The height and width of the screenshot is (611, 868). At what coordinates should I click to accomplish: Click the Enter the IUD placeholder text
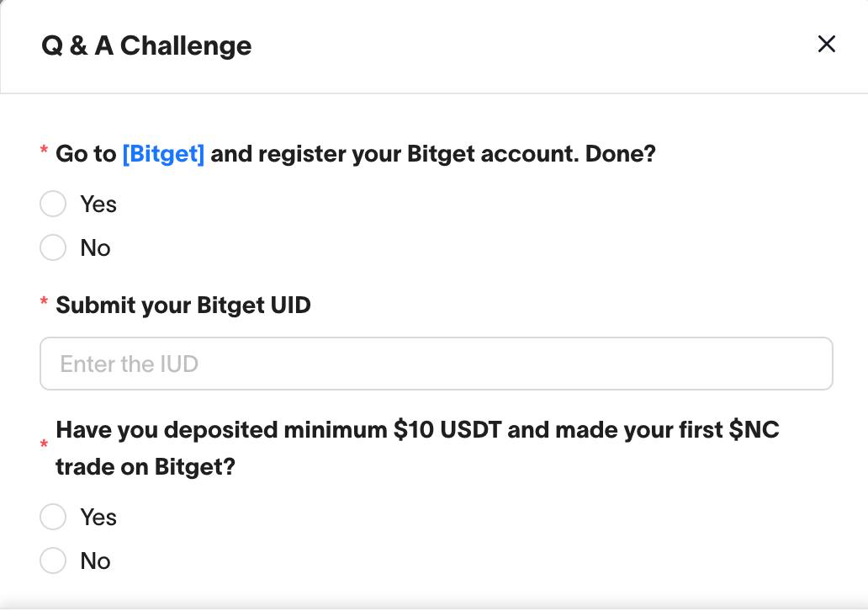click(x=129, y=364)
